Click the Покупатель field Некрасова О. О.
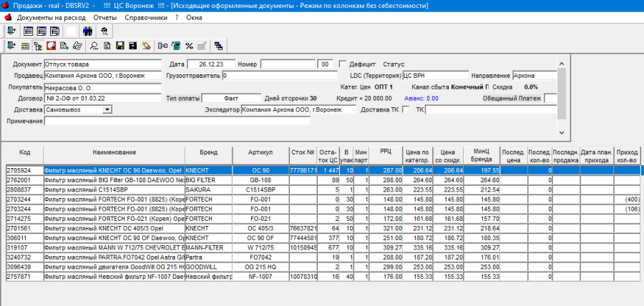 [x=102, y=87]
